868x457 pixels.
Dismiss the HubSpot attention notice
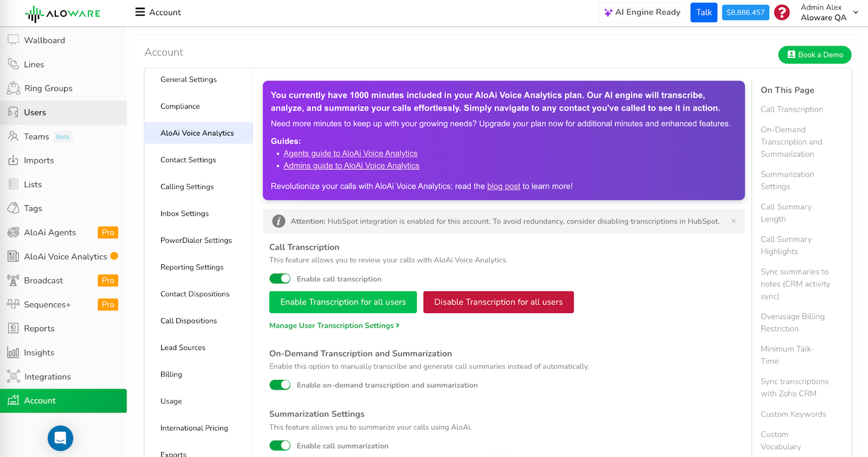pyautogui.click(x=733, y=221)
